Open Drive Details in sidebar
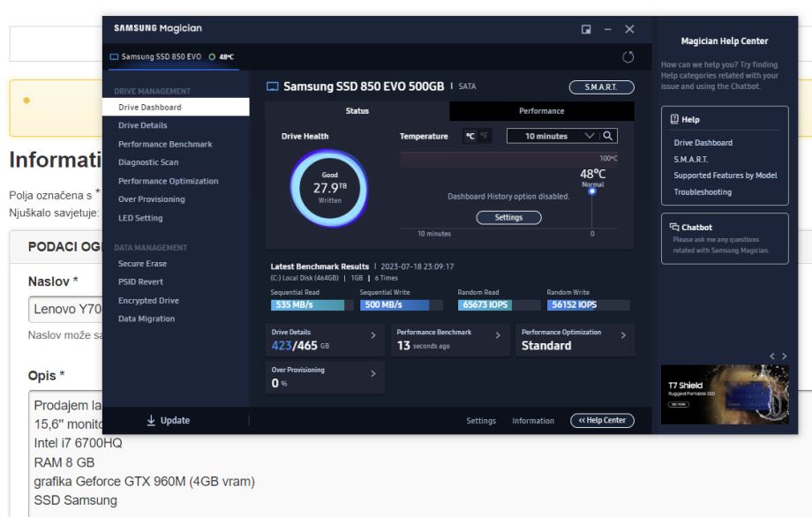Screen dimensions: 812x517 pos(142,125)
